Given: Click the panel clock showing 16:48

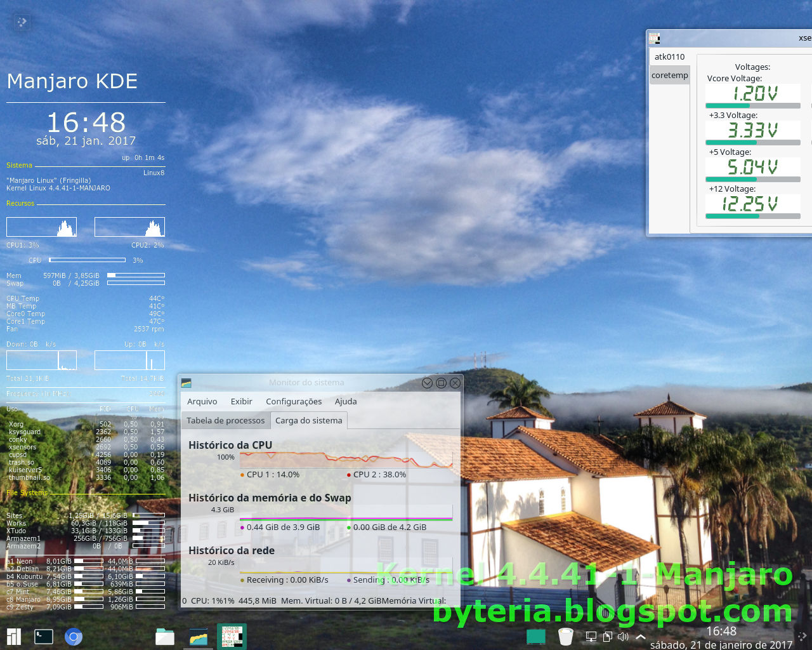Looking at the screenshot, I should [x=721, y=631].
